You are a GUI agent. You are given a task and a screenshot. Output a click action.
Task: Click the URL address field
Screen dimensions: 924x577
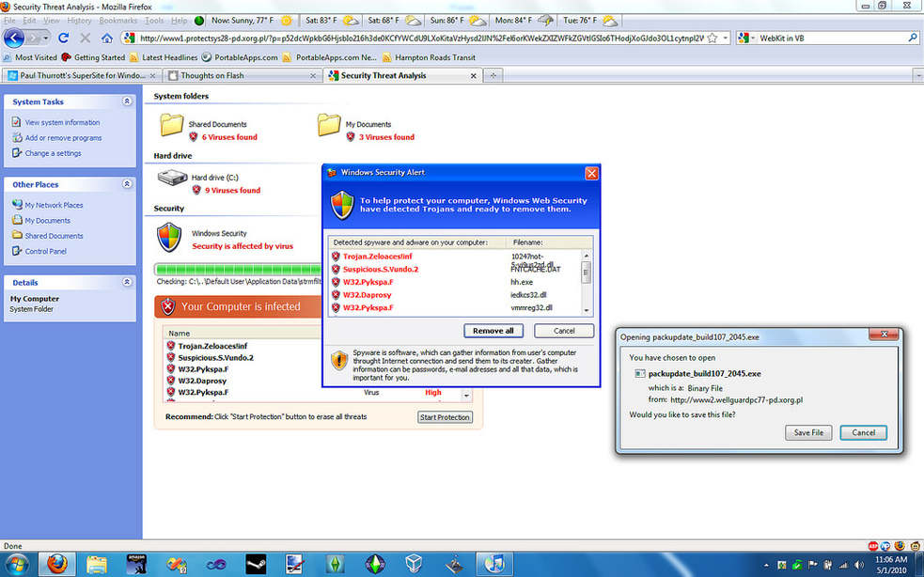point(421,38)
